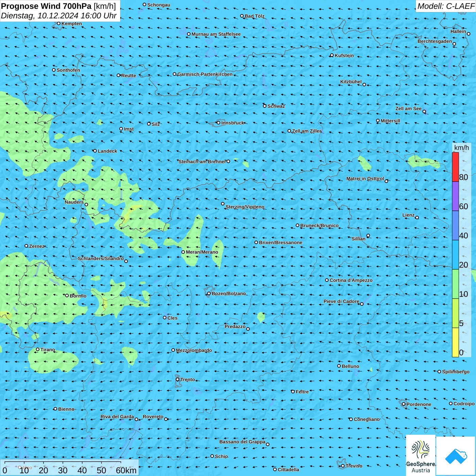The width and height of the screenshot is (476, 476).
Task: Select the Pordenone label
Action: [419, 404]
